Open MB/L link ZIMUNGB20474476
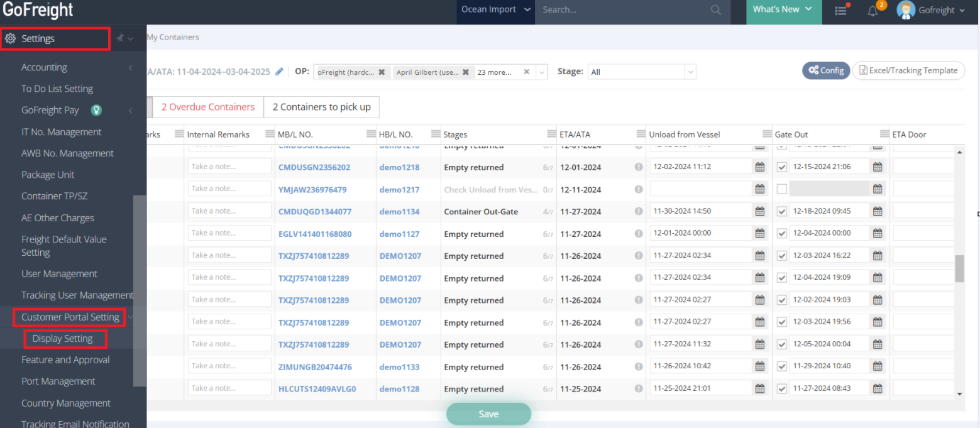This screenshot has height=428, width=980. tap(315, 367)
